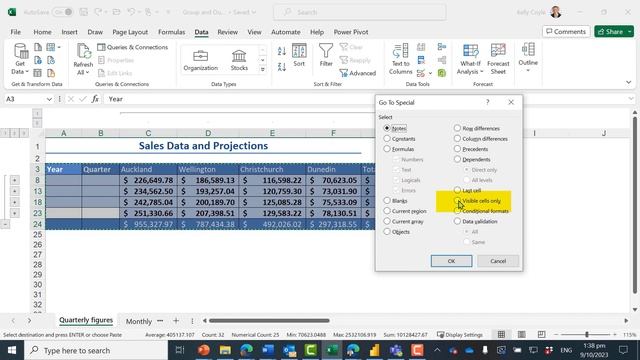Open File Explorer from taskbar

point(225,350)
